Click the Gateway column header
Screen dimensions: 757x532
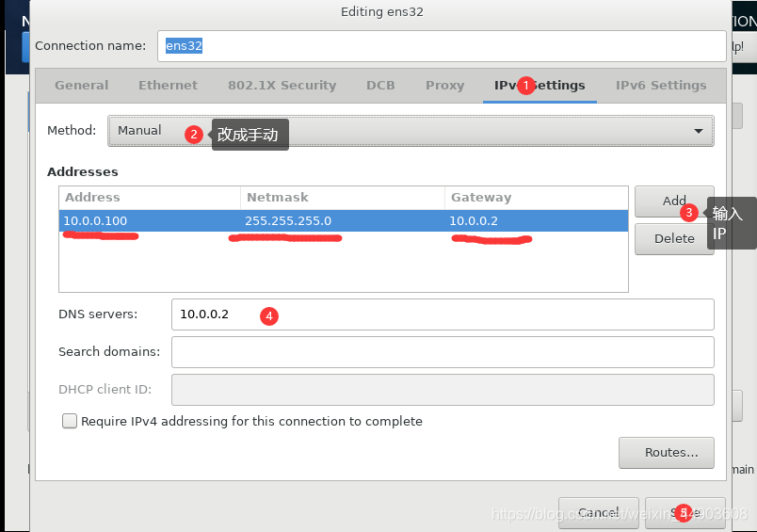536,198
